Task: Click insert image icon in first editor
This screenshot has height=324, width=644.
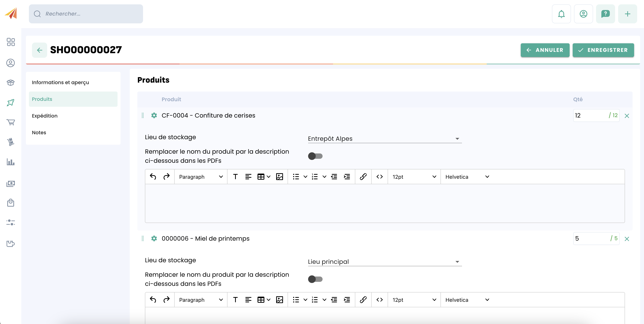Action: coord(279,177)
